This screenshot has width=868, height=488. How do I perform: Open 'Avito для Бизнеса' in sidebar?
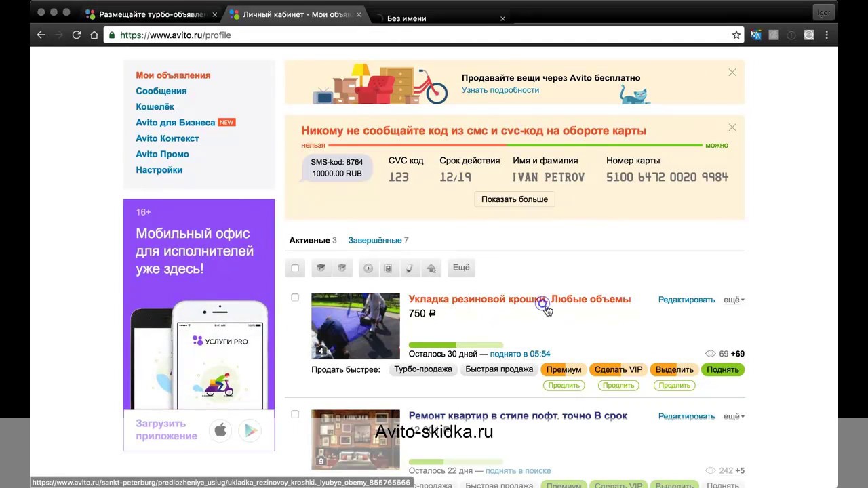176,123
